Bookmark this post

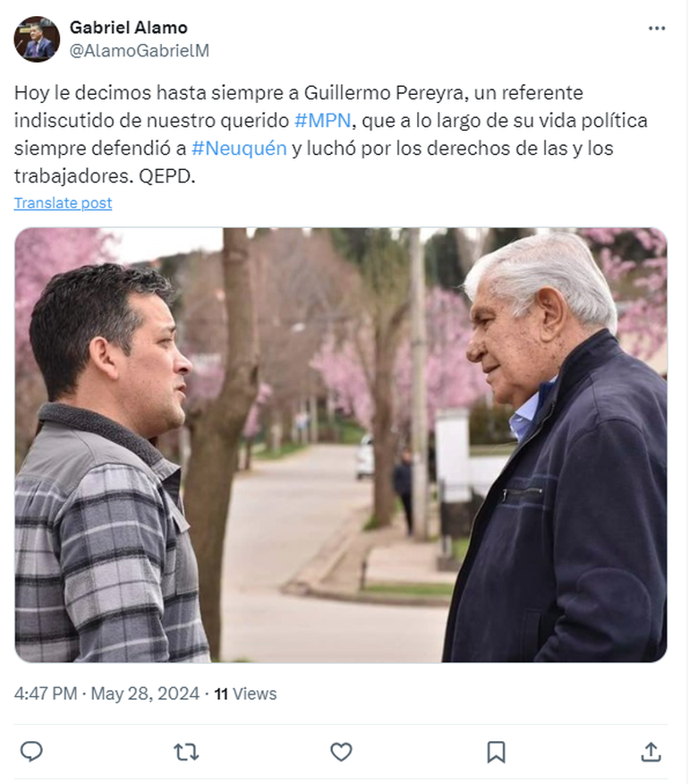496,752
